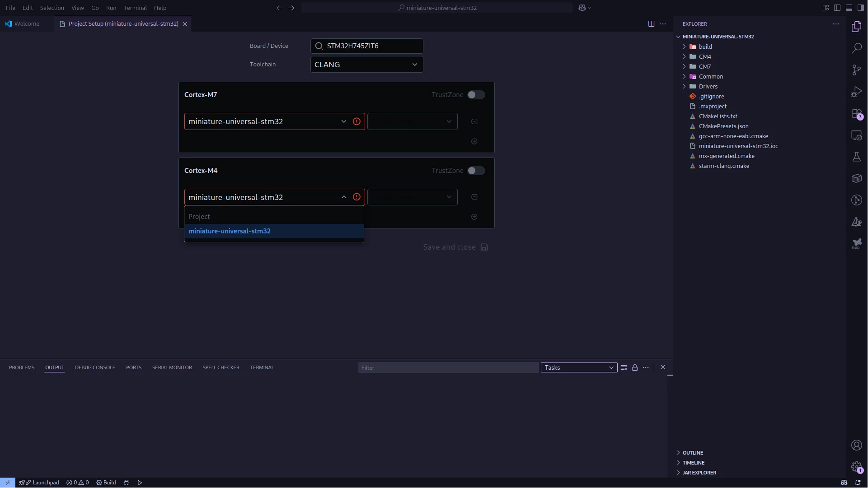Open the Source Control view icon
The width and height of the screenshot is (868, 488).
click(856, 70)
